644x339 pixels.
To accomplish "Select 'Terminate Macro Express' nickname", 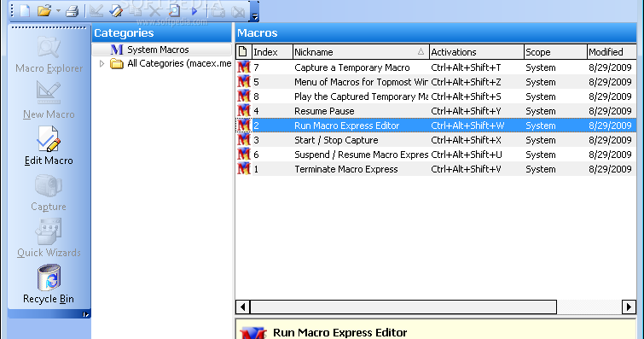I will [345, 169].
